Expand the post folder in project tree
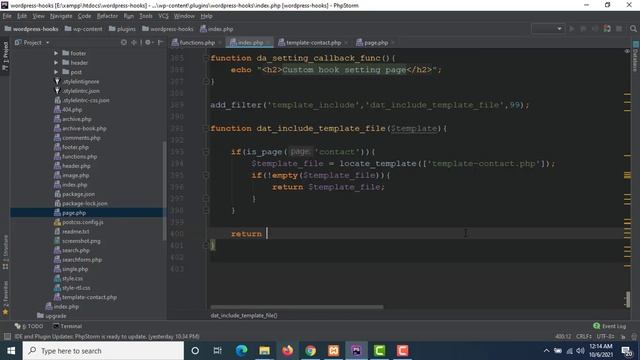Viewport: 640px width, 360px height. (56, 72)
